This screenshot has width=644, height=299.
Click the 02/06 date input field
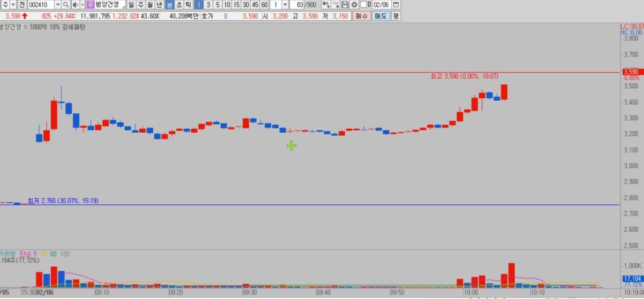383,5
